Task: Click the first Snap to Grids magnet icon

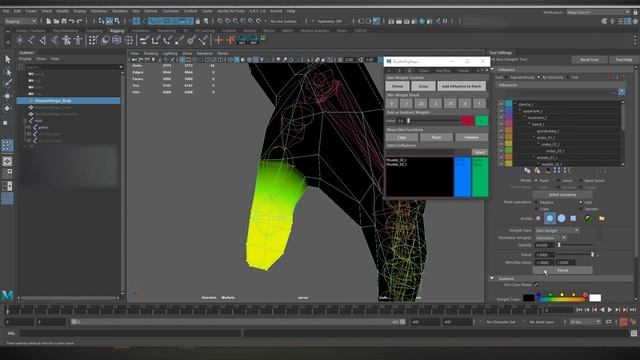Action: click(220, 21)
